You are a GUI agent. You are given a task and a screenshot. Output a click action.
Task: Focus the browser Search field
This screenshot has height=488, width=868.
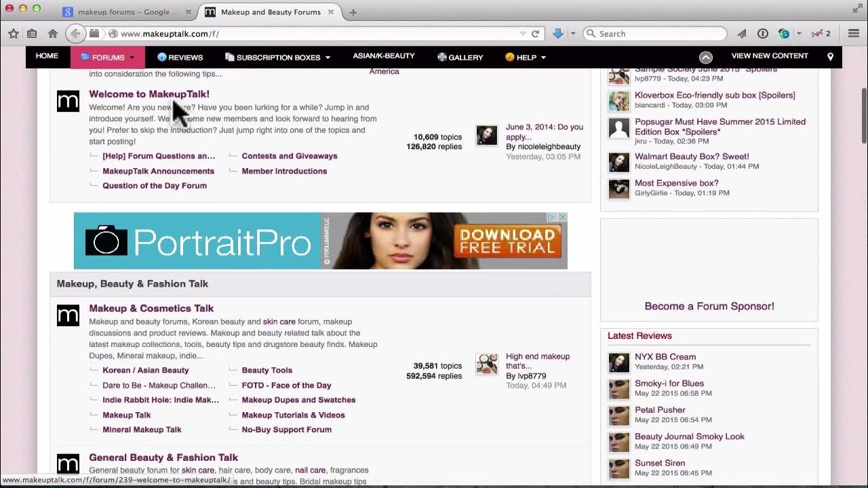[x=655, y=33]
